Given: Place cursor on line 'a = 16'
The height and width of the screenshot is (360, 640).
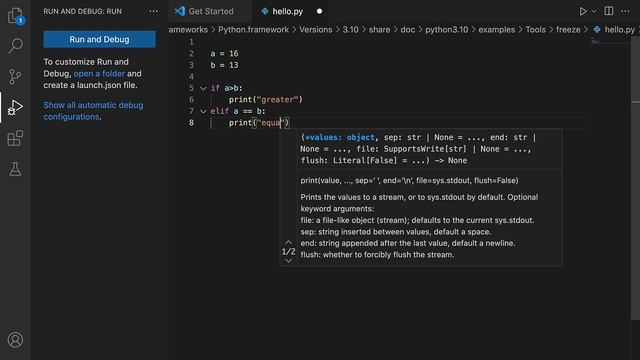Looking at the screenshot, I should [224, 53].
